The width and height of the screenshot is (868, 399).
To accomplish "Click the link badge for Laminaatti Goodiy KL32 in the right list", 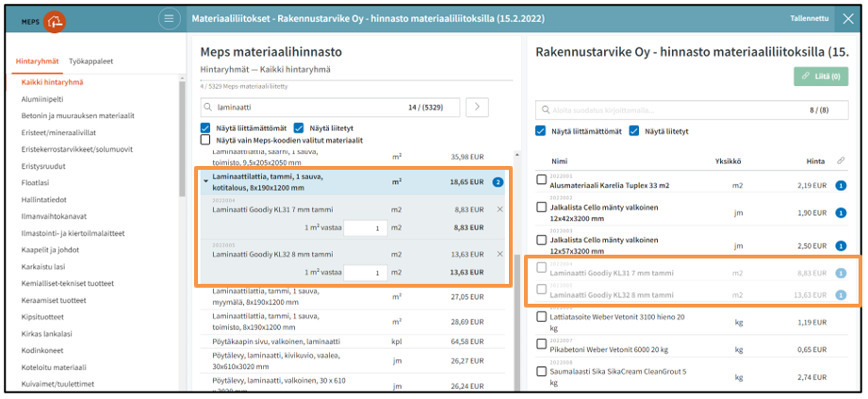I will (x=841, y=295).
